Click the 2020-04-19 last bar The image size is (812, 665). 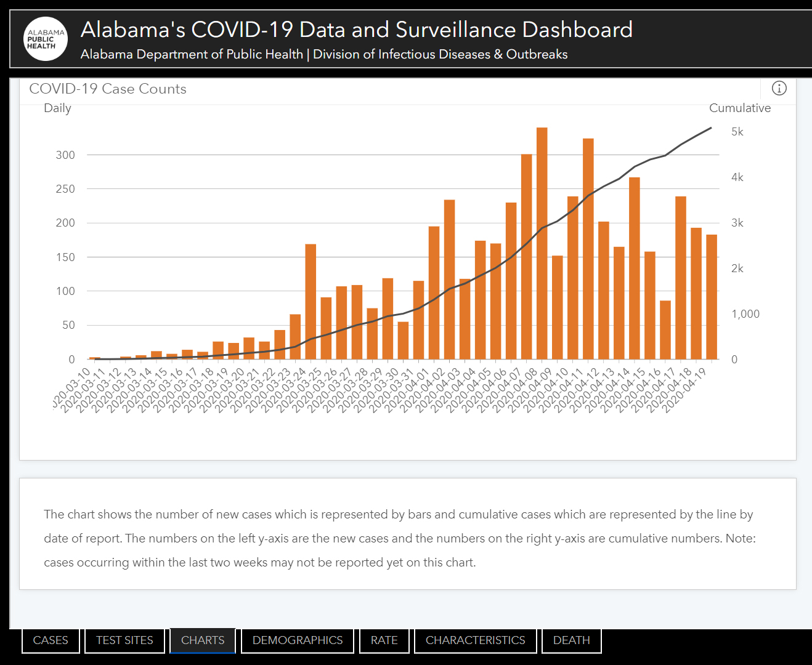pyautogui.click(x=712, y=297)
